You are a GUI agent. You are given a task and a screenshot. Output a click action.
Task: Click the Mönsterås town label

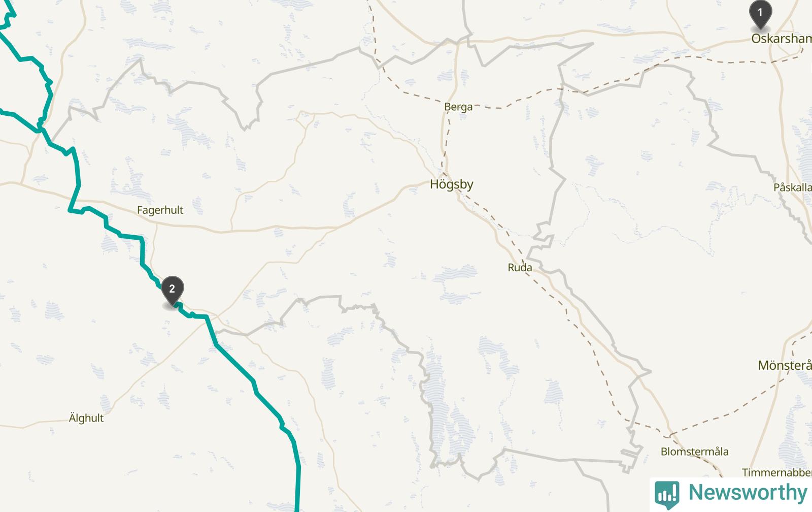pyautogui.click(x=785, y=365)
